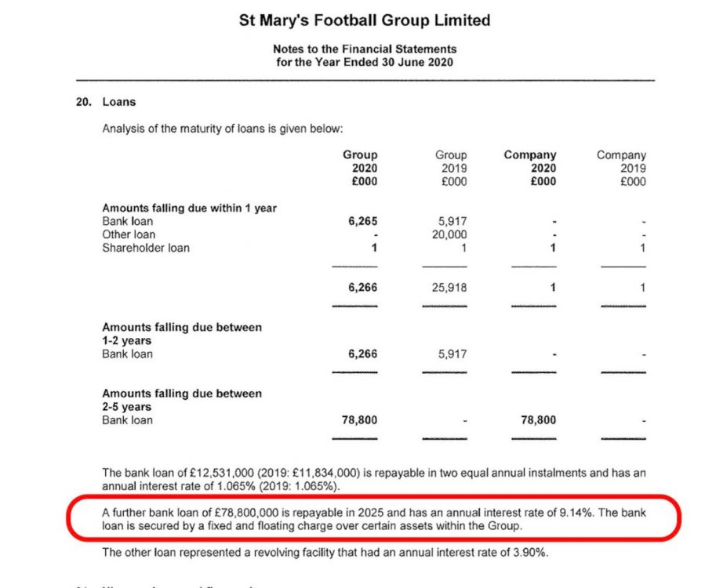
Task: Select the Amounts falling due within 1 year heading
Action: [x=189, y=208]
